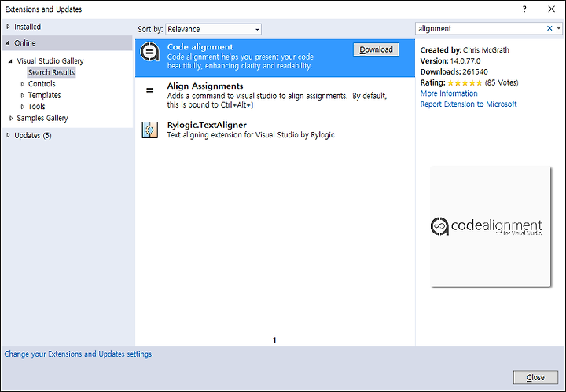The height and width of the screenshot is (392, 566).
Task: Click the five-star rating display
Action: (x=465, y=83)
